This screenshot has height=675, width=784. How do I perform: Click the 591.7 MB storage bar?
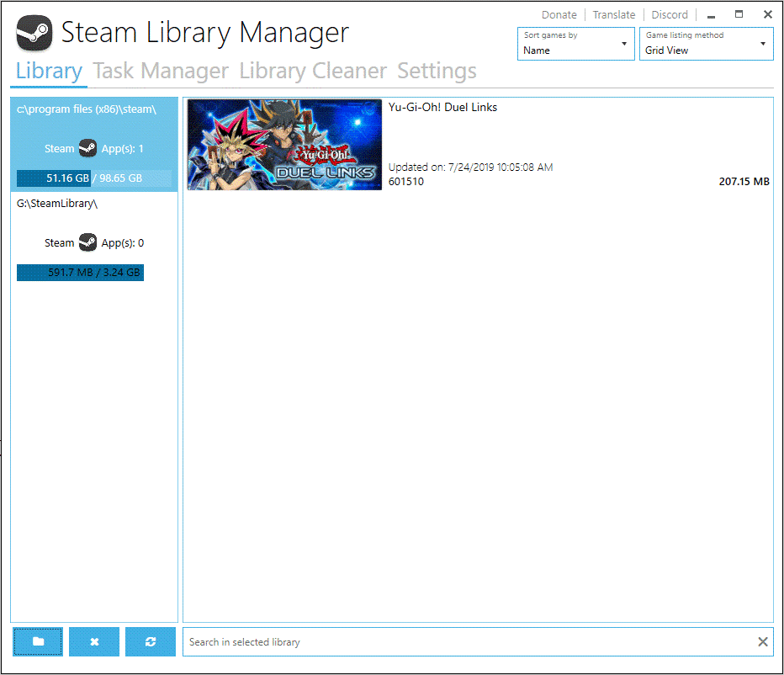tap(80, 272)
